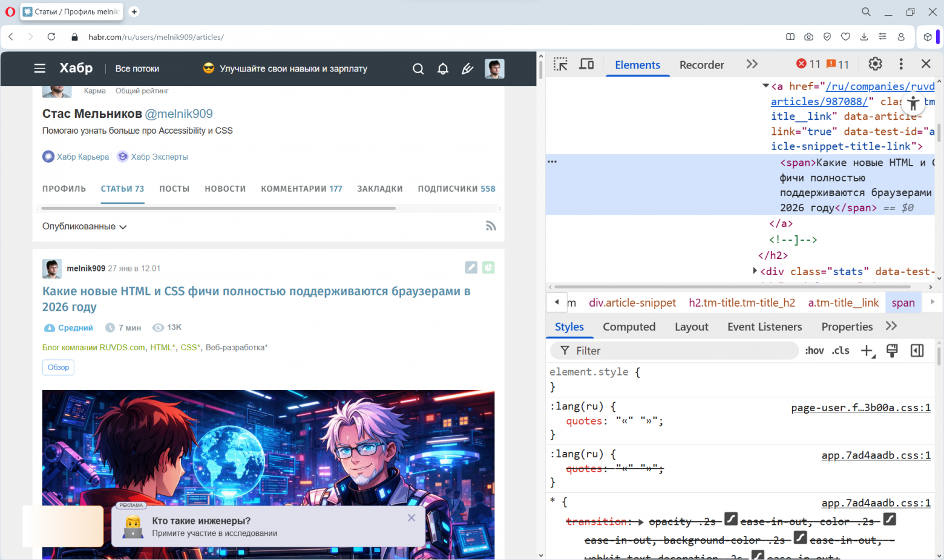
Task: Toggle the .cls element classes panel
Action: [841, 351]
